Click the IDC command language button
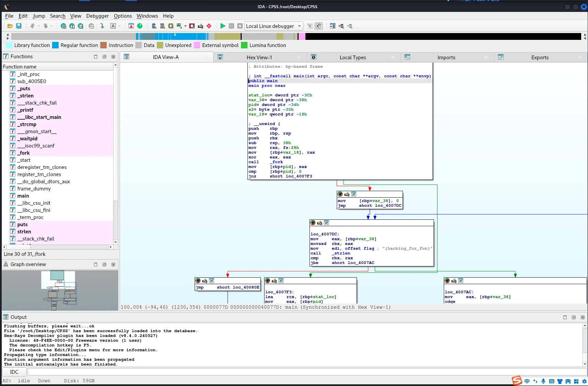Viewport: 588px width, 386px height. click(x=14, y=372)
